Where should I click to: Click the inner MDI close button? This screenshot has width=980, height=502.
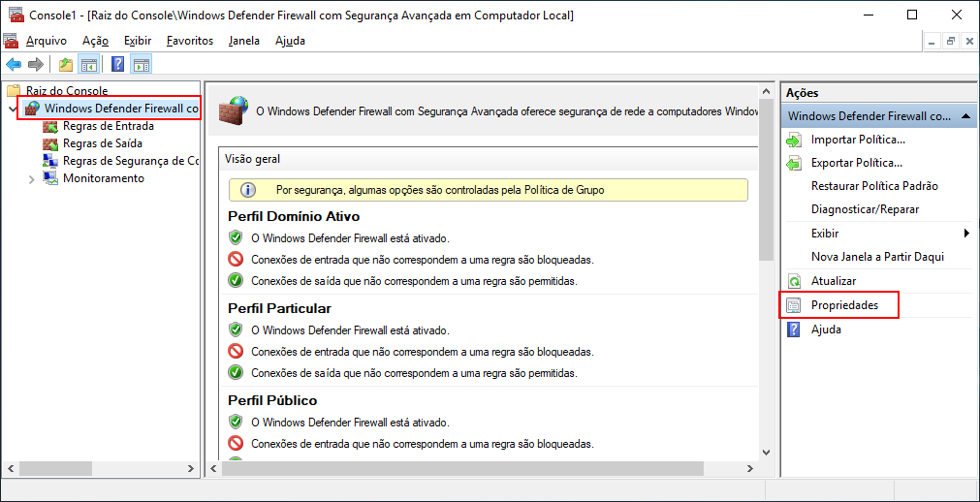coord(968,42)
